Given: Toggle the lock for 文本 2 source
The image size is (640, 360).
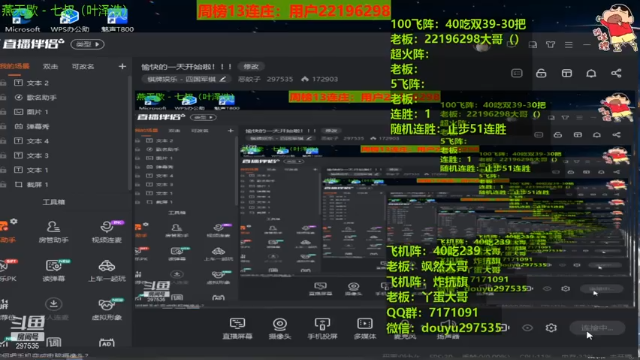Looking at the screenshot, I should point(3,83).
